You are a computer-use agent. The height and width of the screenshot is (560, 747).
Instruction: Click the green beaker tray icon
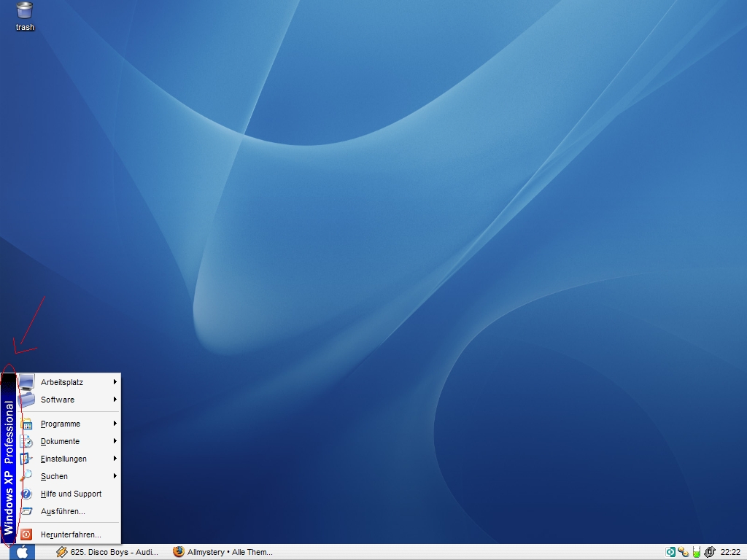[697, 552]
